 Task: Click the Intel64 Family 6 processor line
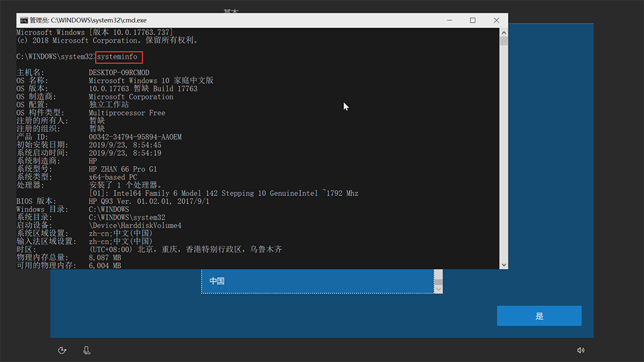[x=223, y=194]
